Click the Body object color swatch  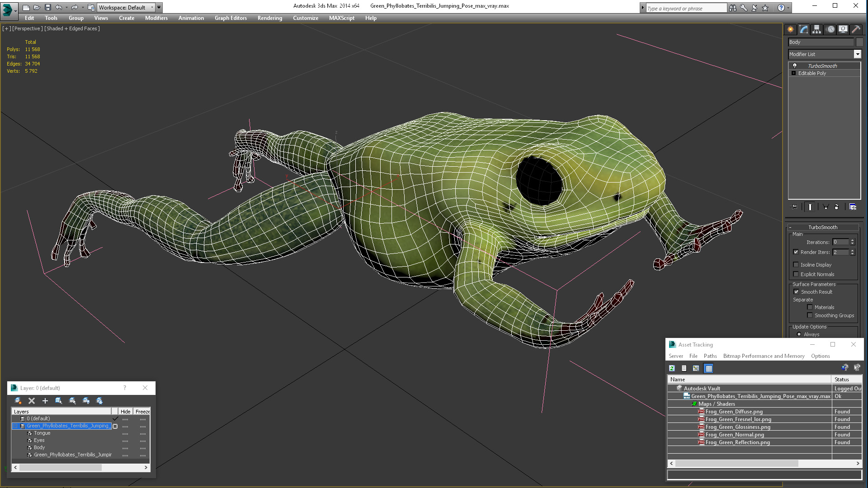[x=859, y=42]
